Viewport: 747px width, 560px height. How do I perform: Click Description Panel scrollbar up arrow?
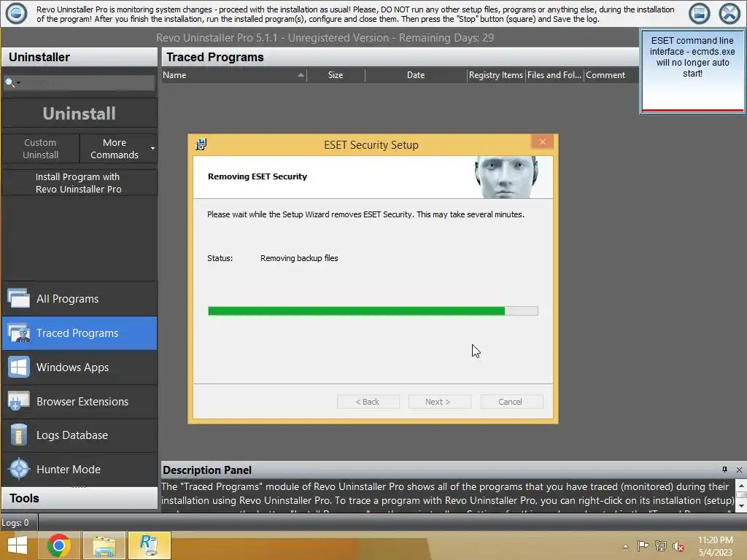pyautogui.click(x=741, y=485)
